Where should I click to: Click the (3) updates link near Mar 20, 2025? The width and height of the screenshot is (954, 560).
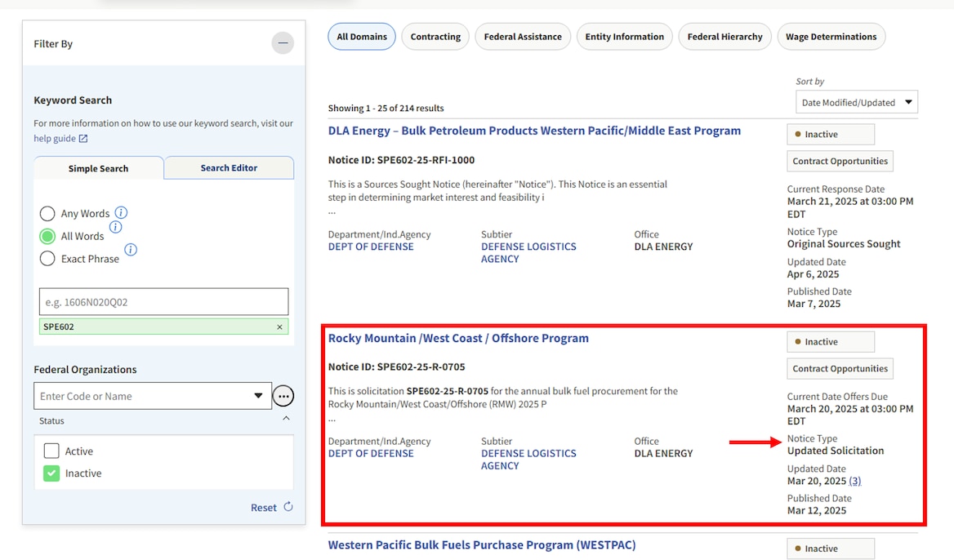point(855,481)
